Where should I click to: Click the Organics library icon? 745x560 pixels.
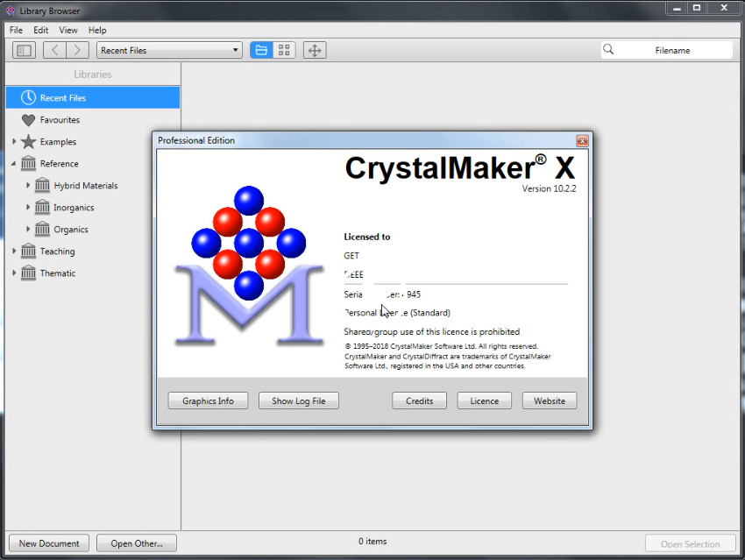(42, 229)
